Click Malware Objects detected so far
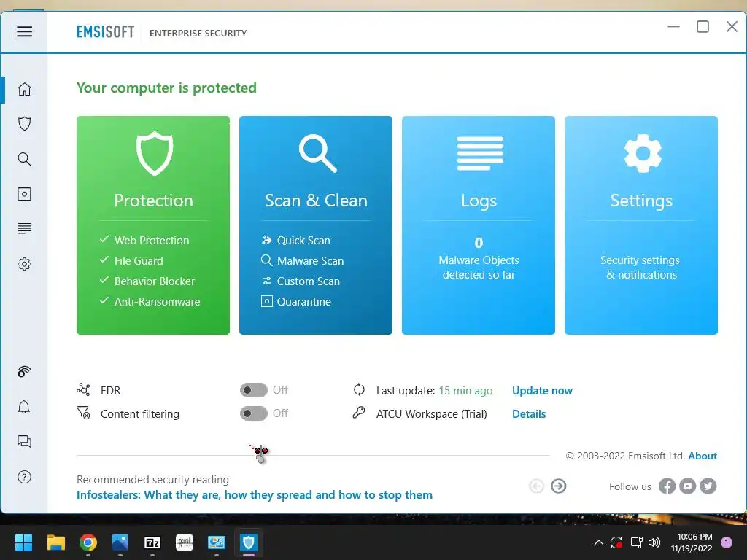 [479, 267]
